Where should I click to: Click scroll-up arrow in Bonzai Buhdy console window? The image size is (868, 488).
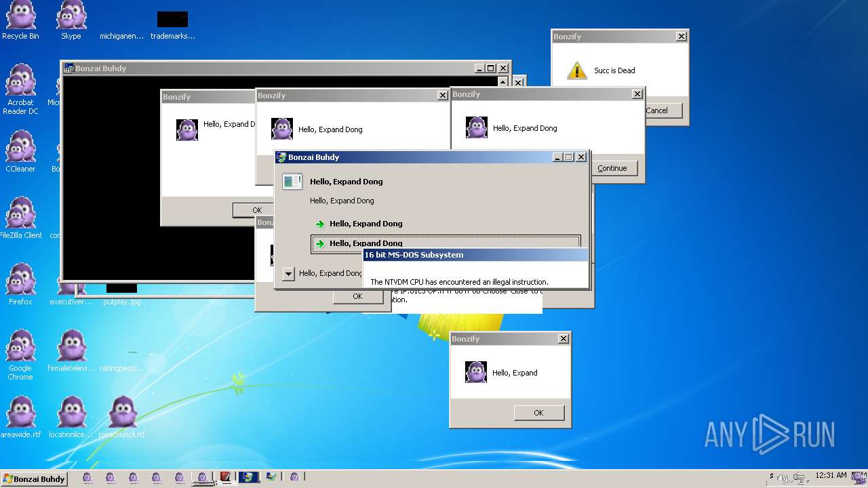coord(502,81)
